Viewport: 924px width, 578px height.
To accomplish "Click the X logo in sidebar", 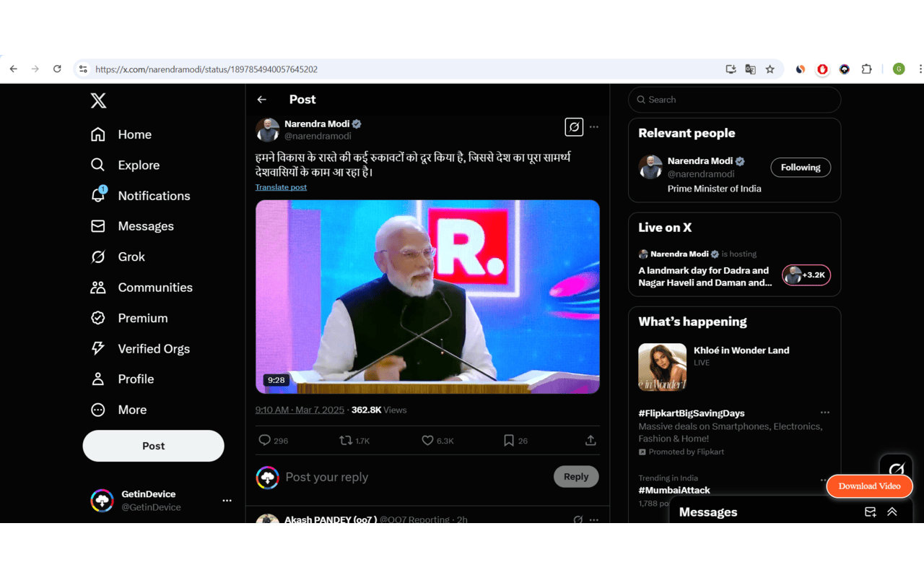I will 99,100.
